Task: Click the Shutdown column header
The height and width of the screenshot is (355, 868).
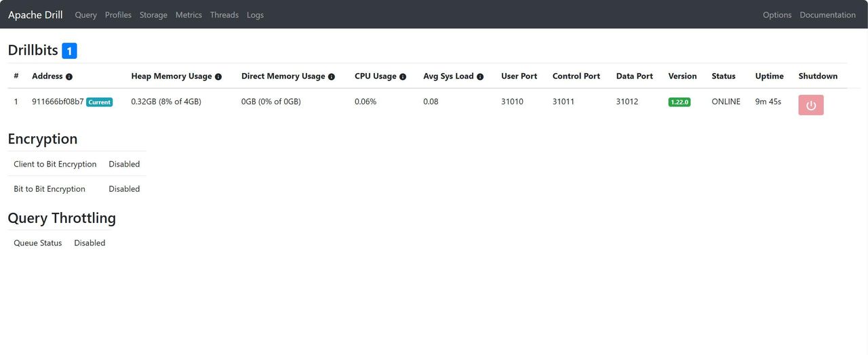Action: tap(818, 76)
